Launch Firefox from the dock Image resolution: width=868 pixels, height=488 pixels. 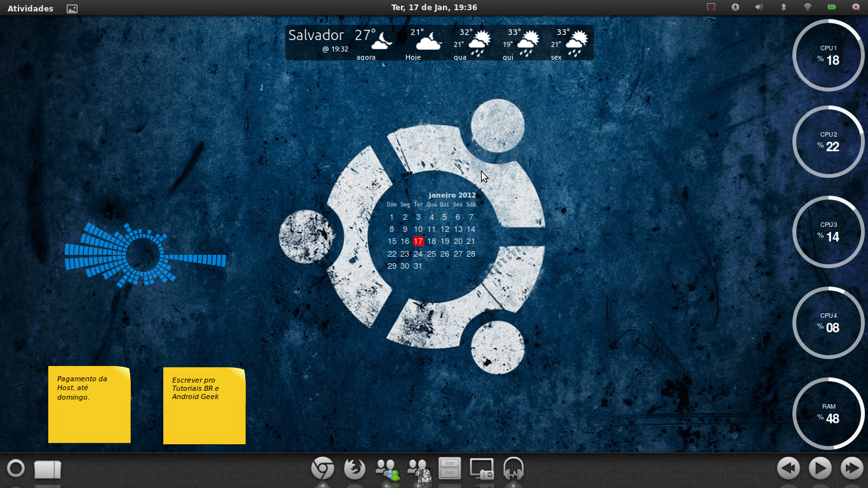[x=355, y=469]
